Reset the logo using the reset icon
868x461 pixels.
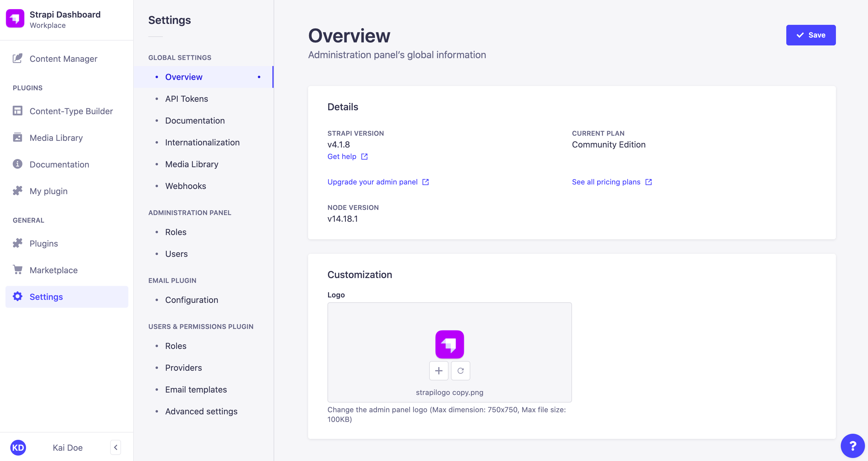460,371
